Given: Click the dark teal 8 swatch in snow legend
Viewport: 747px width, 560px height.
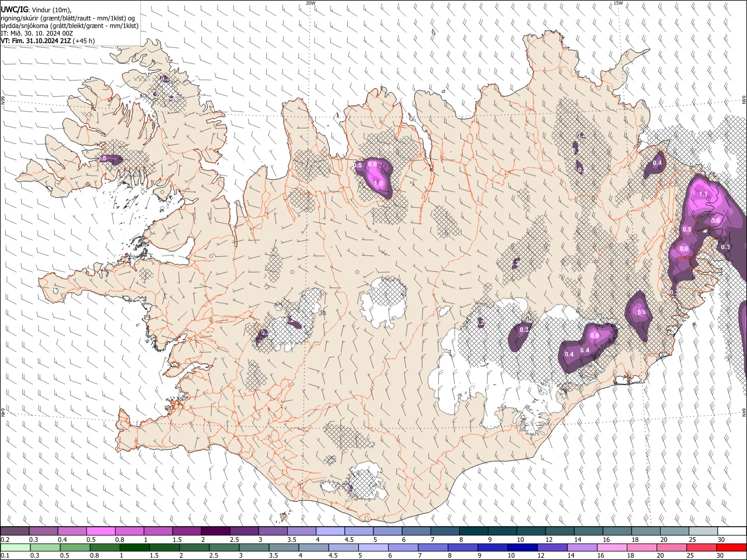Looking at the screenshot, I should 474,531.
